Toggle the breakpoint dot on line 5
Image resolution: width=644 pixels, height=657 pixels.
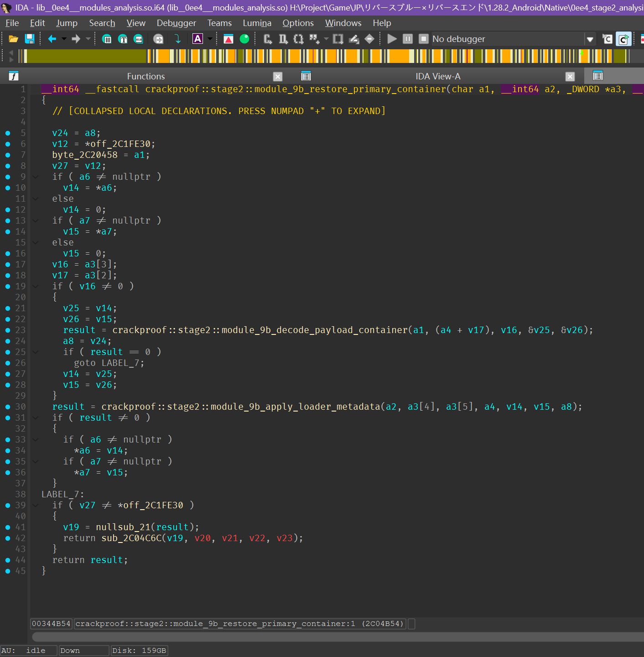pos(8,133)
